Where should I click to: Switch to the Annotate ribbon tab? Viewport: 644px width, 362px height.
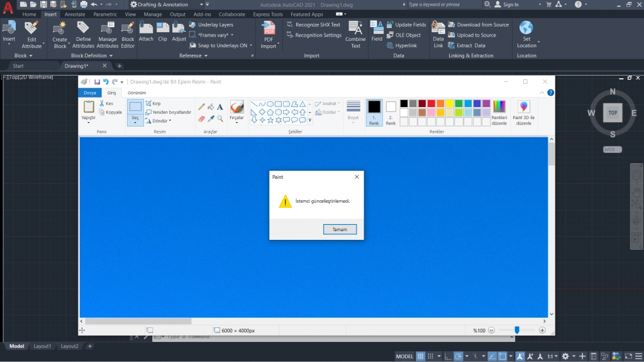tap(75, 14)
